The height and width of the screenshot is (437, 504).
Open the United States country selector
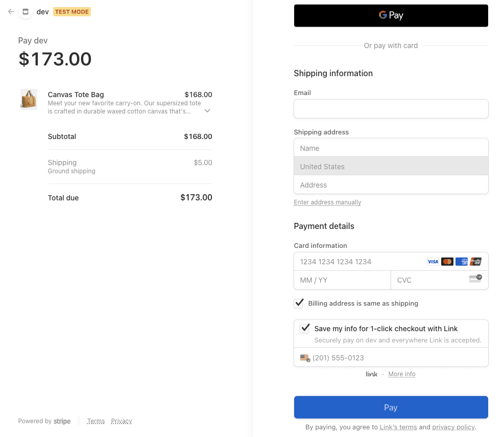point(391,166)
